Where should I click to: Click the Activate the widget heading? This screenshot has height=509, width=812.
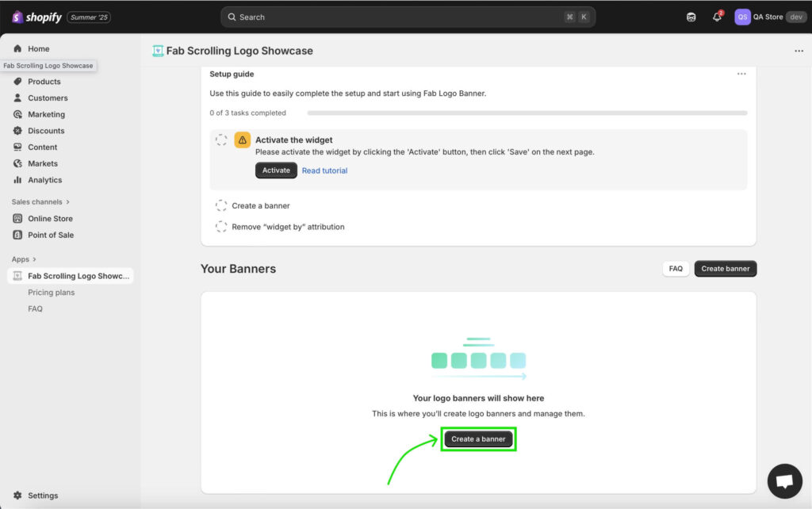[x=293, y=140]
